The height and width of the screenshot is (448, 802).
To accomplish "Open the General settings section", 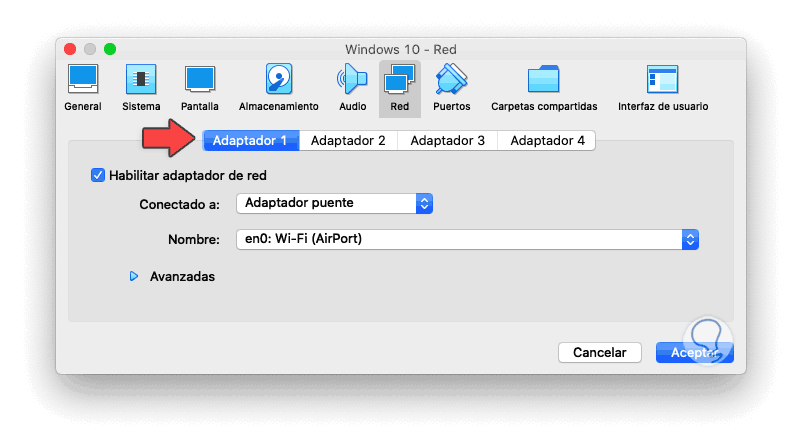I will pos(83,88).
